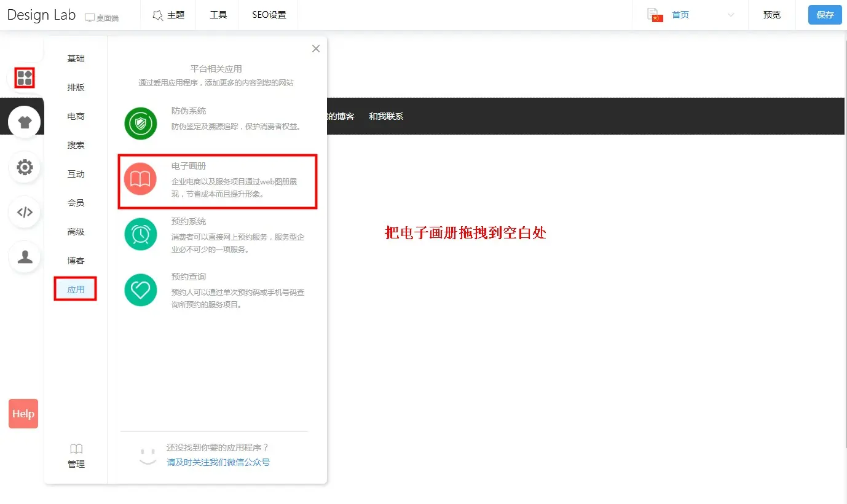Click the alarm clock 预约系统 app icon
This screenshot has height=504, width=847.
tap(141, 234)
